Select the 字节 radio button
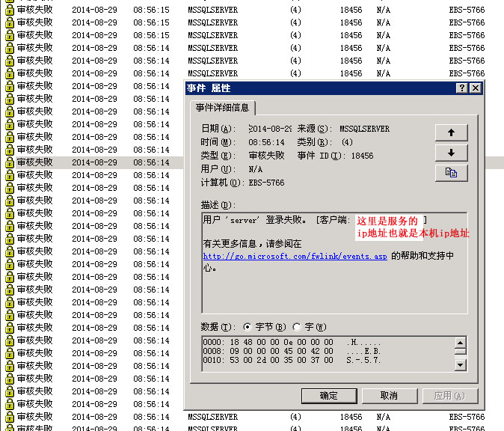Viewport: 504px width, 431px height. (x=248, y=327)
